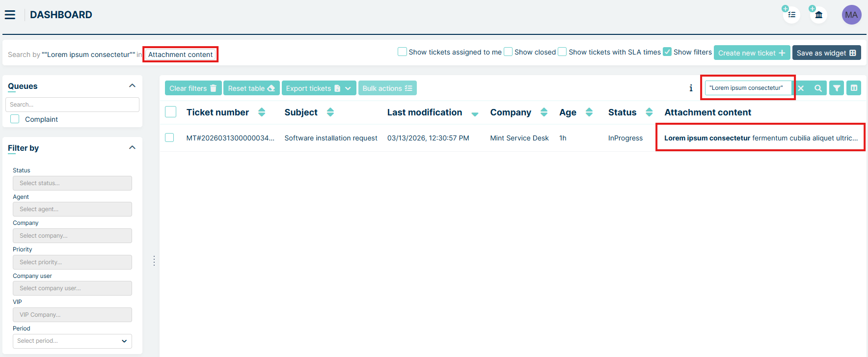Enable Show tickets assigned to me
The width and height of the screenshot is (868, 357).
coord(402,52)
